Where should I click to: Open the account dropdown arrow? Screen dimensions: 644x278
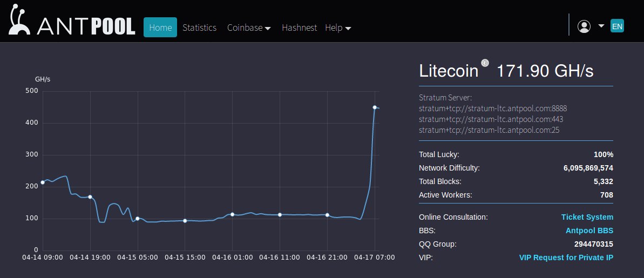pos(601,26)
